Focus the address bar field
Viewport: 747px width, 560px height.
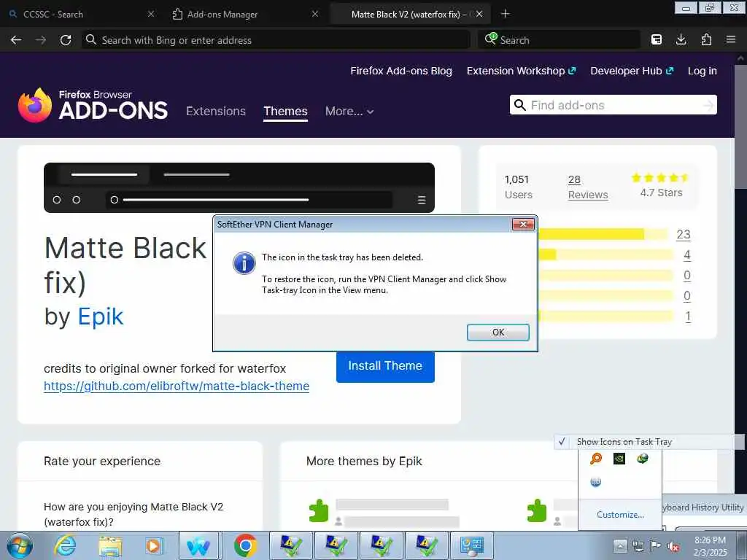[x=276, y=40]
